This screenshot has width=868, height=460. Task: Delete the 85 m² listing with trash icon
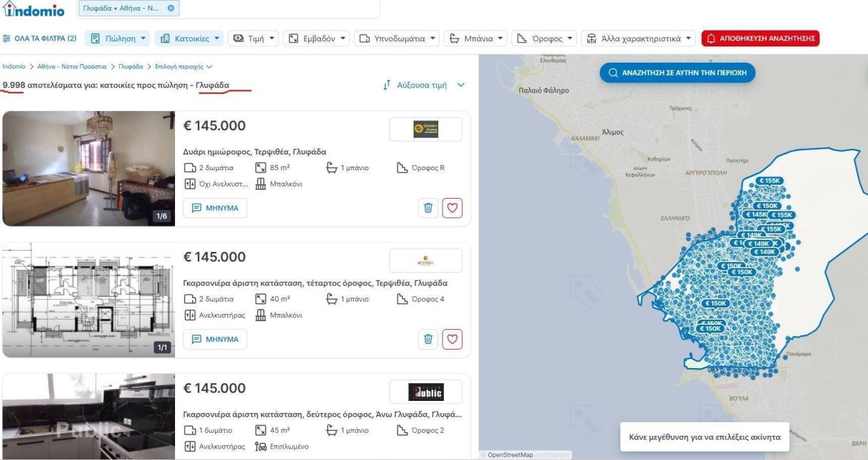[x=428, y=208]
